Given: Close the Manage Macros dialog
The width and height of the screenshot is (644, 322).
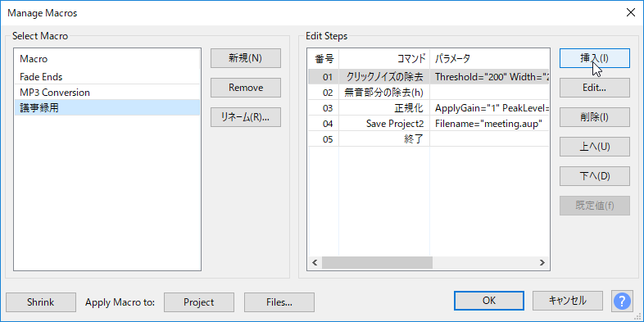Looking at the screenshot, I should pos(630,12).
